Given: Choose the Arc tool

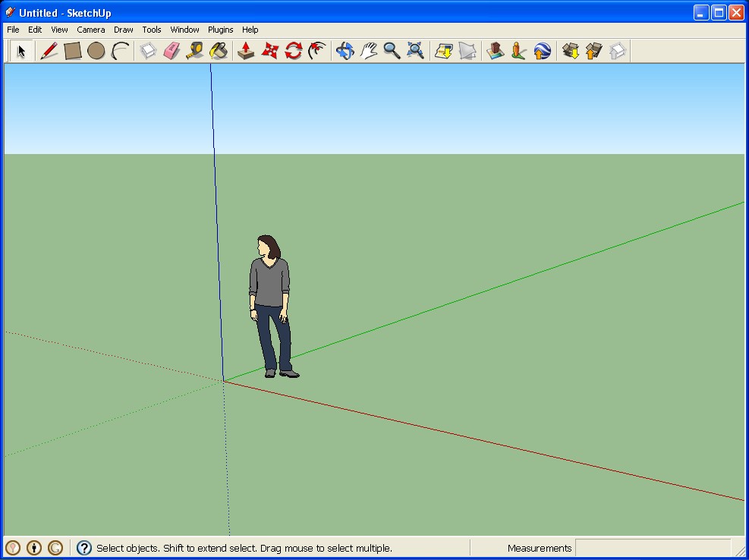Looking at the screenshot, I should pos(121,51).
